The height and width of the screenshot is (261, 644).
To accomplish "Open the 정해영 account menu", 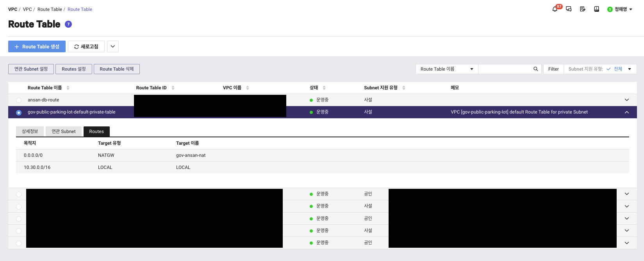I will point(620,9).
